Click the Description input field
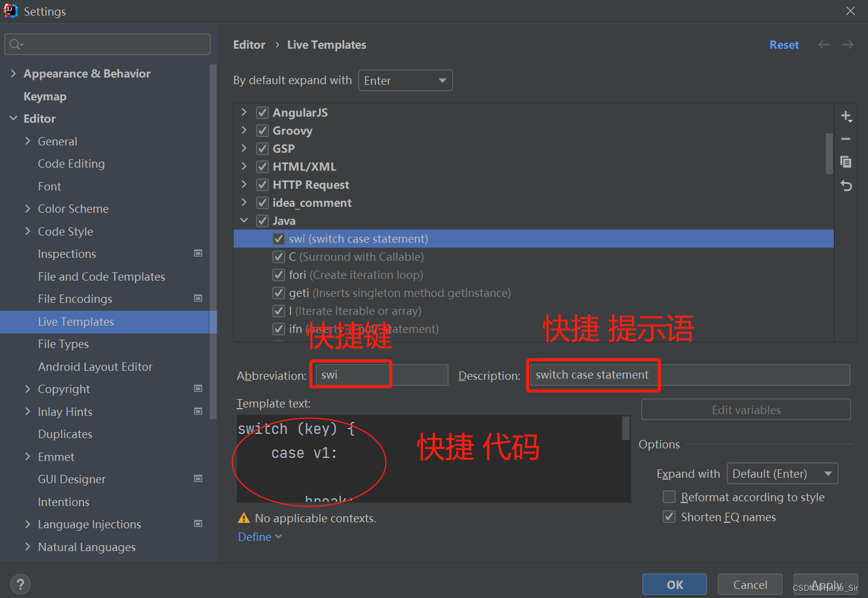This screenshot has width=868, height=598. point(690,375)
